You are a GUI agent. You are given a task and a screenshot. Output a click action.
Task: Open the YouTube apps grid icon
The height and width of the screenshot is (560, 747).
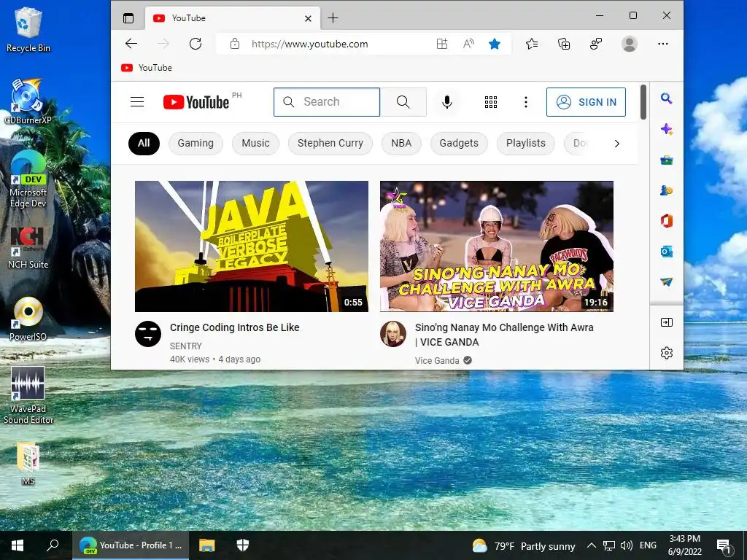[x=491, y=102]
